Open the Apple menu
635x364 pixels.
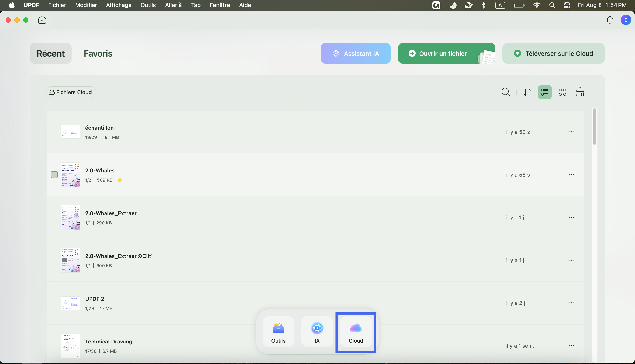click(x=11, y=5)
